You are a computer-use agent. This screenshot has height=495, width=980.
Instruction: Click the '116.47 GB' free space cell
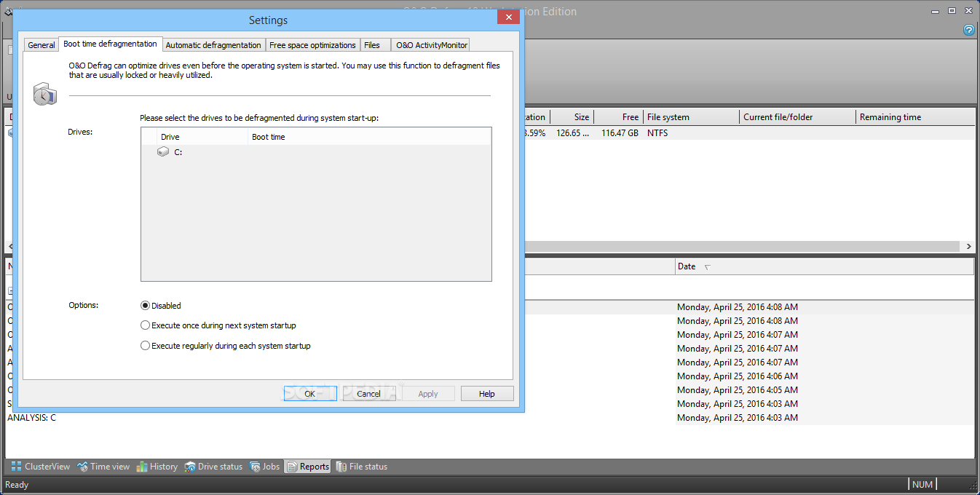pyautogui.click(x=620, y=133)
